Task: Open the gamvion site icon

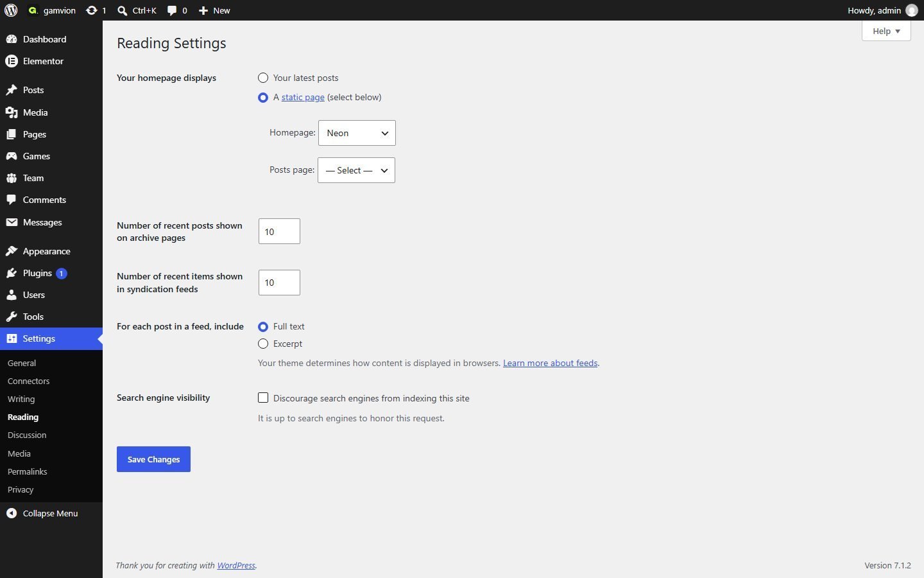Action: (x=33, y=10)
